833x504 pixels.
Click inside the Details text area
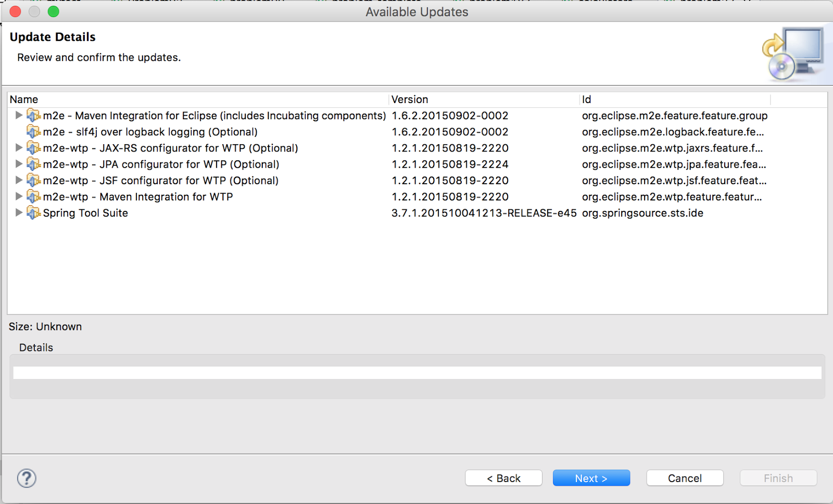pos(417,373)
